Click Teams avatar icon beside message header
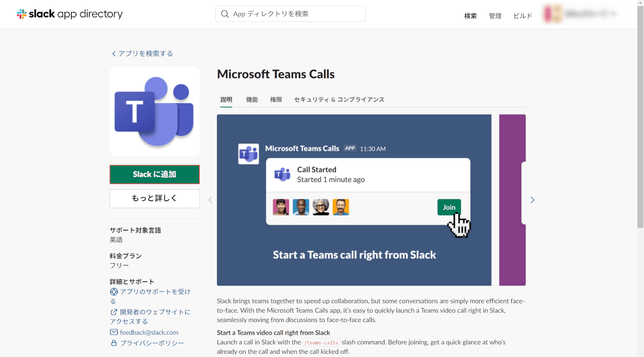 [249, 154]
